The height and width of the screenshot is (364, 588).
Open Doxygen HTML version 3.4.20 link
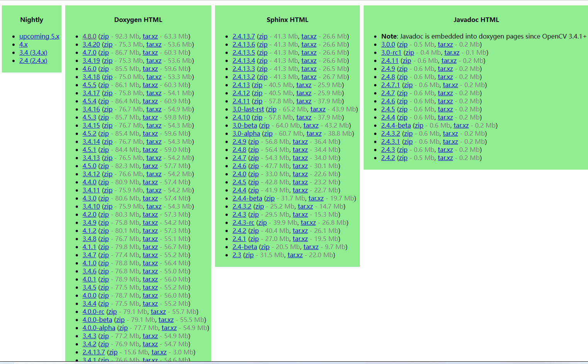click(91, 44)
